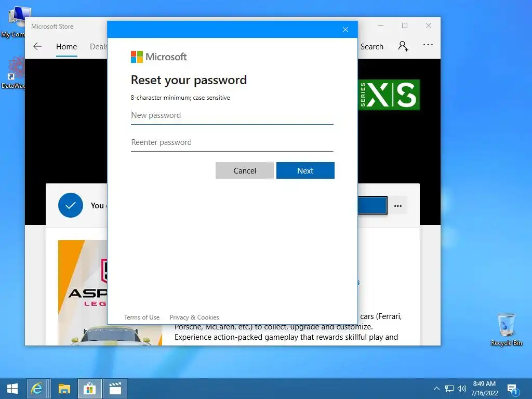
Task: Maximize the Microsoft Store window
Action: pyautogui.click(x=404, y=26)
